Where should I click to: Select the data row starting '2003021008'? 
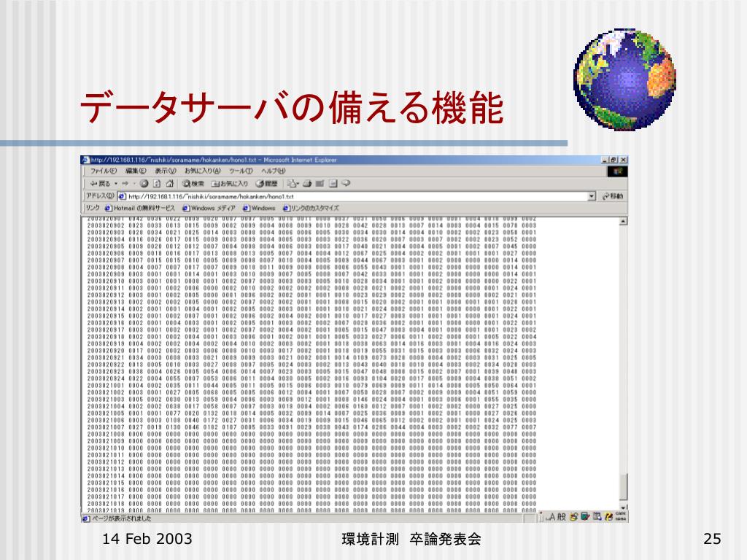pos(311,435)
